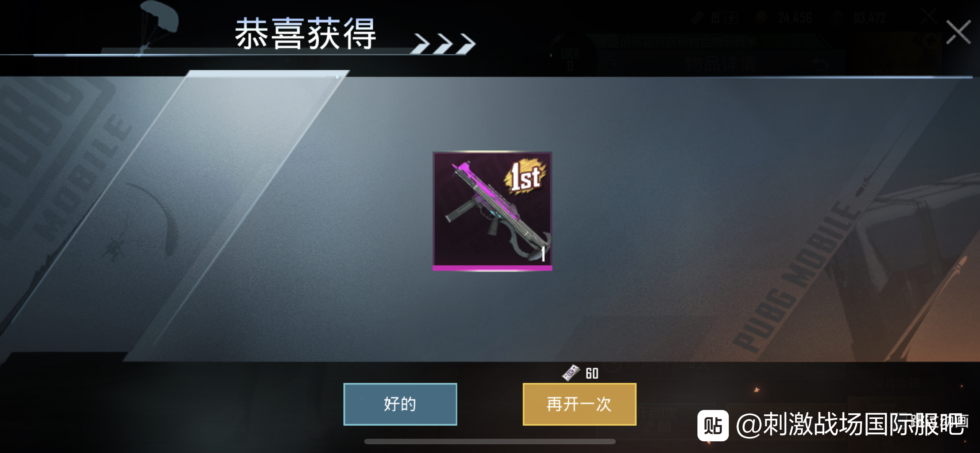The width and height of the screenshot is (980, 453).
Task: Tap the 恭喜获得 title text
Action: click(306, 34)
